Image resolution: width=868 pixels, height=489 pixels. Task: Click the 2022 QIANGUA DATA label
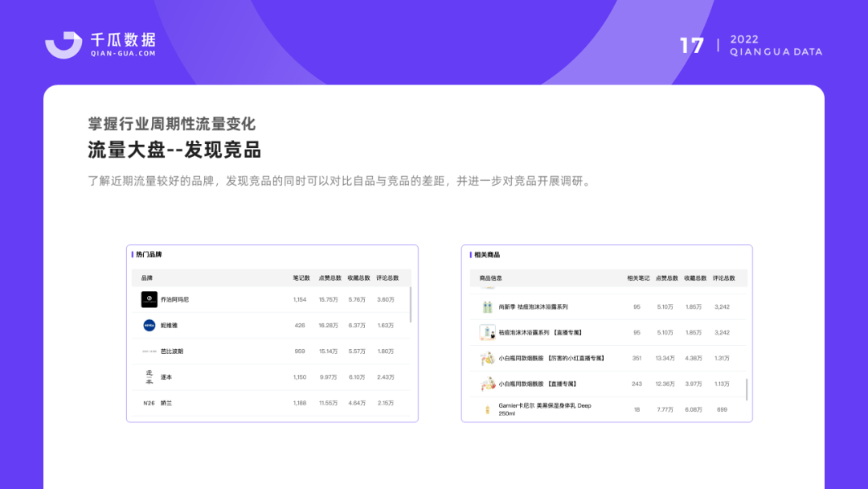775,47
